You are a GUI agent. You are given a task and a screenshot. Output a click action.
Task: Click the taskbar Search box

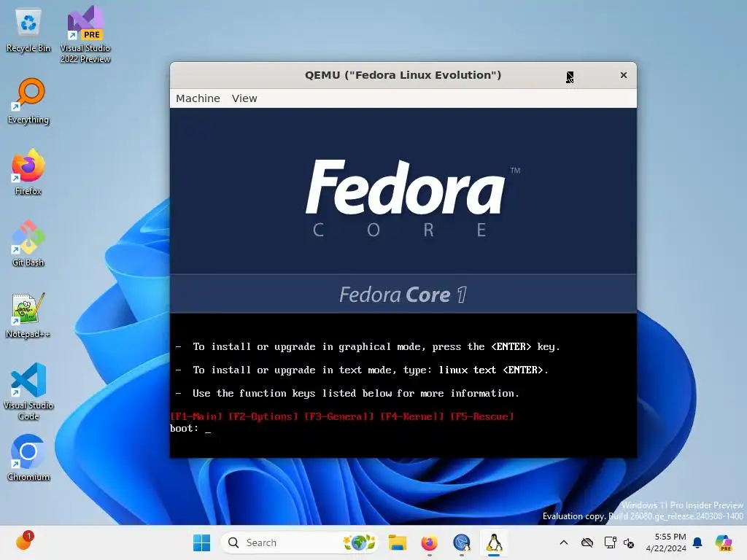click(x=299, y=542)
